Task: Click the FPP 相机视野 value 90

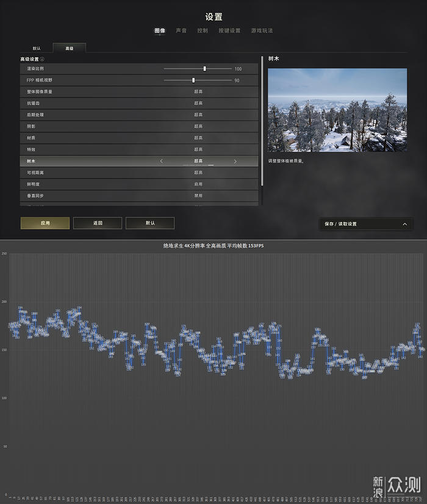Action: (x=237, y=81)
